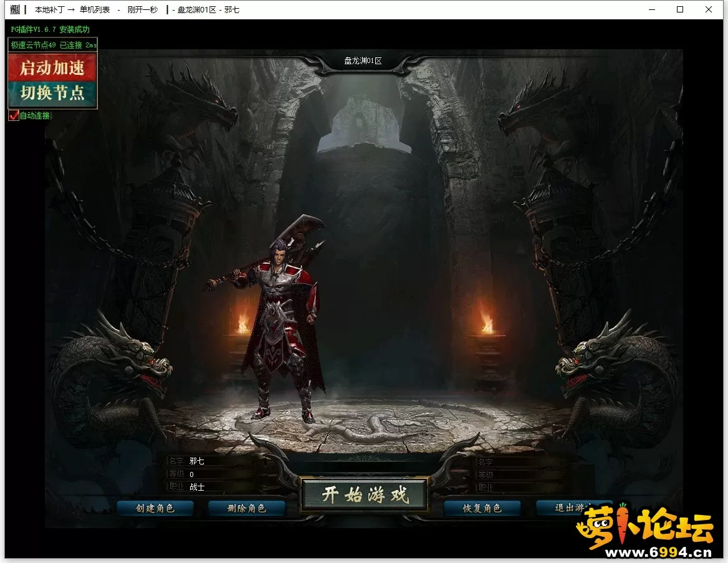Click 退出游戏 to exit the game

click(574, 508)
